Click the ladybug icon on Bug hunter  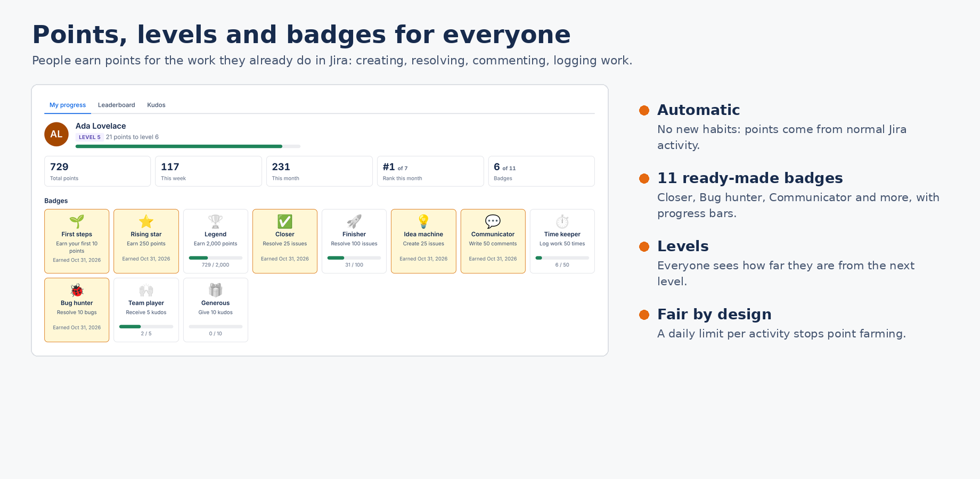coord(77,290)
